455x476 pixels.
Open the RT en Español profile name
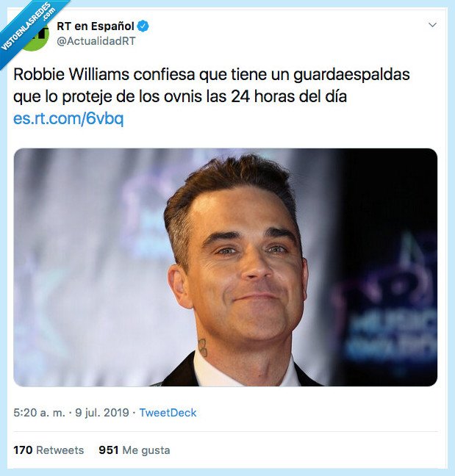[x=96, y=26]
